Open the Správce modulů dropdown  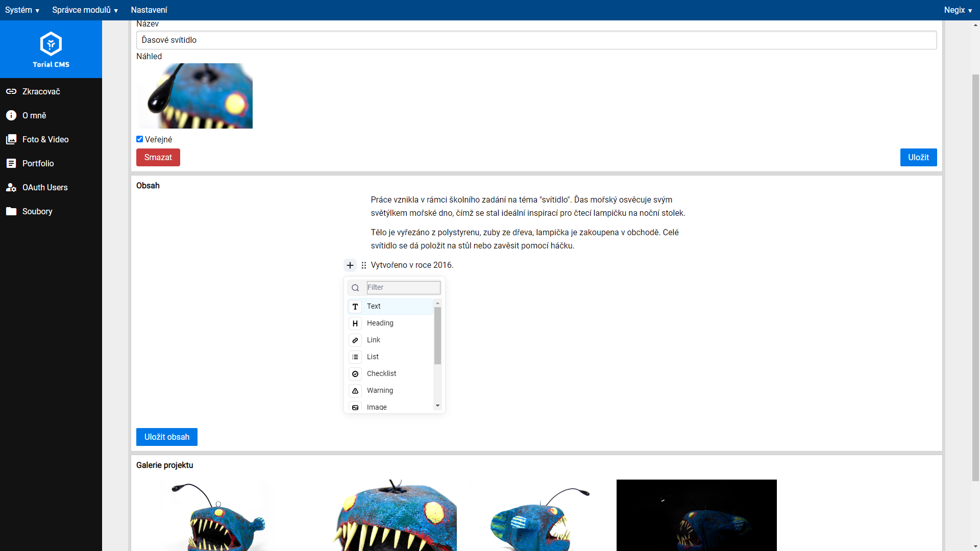pyautogui.click(x=85, y=10)
